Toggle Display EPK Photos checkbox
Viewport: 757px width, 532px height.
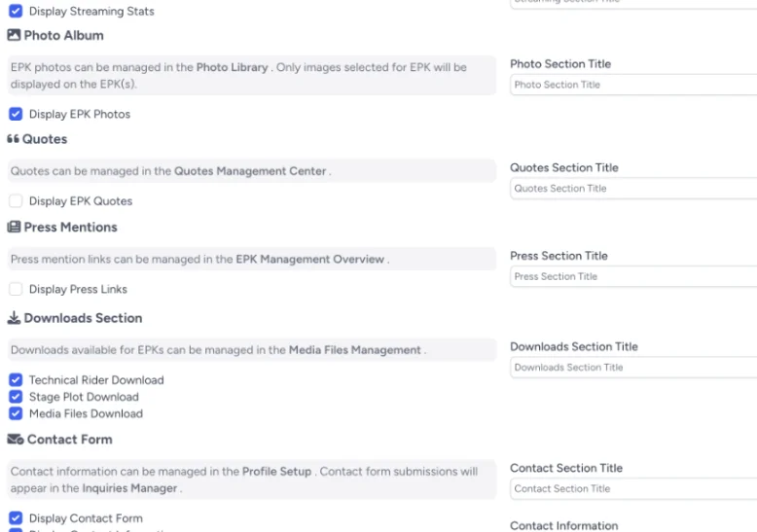(x=16, y=114)
